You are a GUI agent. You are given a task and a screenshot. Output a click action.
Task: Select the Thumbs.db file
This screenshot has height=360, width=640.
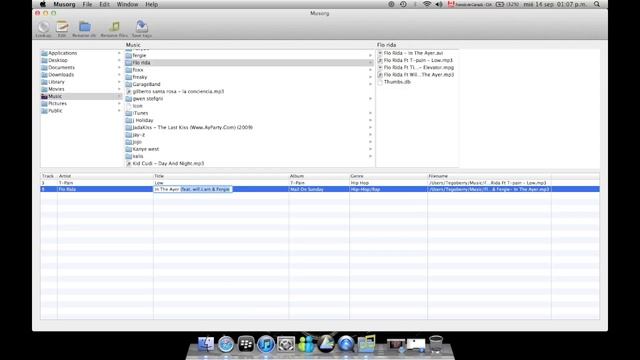(397, 82)
